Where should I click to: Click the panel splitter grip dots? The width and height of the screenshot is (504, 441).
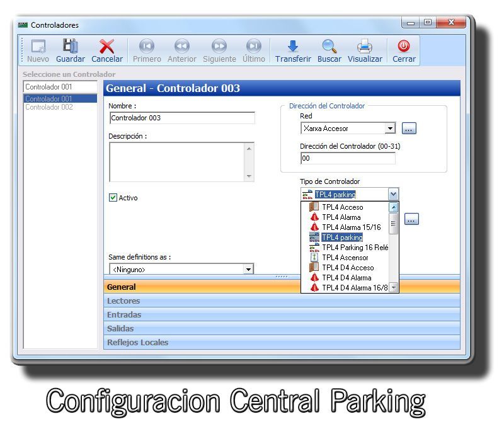pos(282,277)
